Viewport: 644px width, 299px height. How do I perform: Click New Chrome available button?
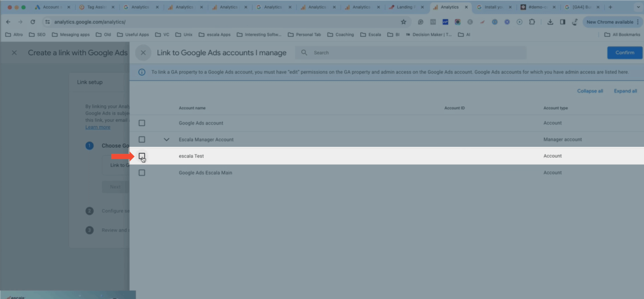pyautogui.click(x=609, y=22)
